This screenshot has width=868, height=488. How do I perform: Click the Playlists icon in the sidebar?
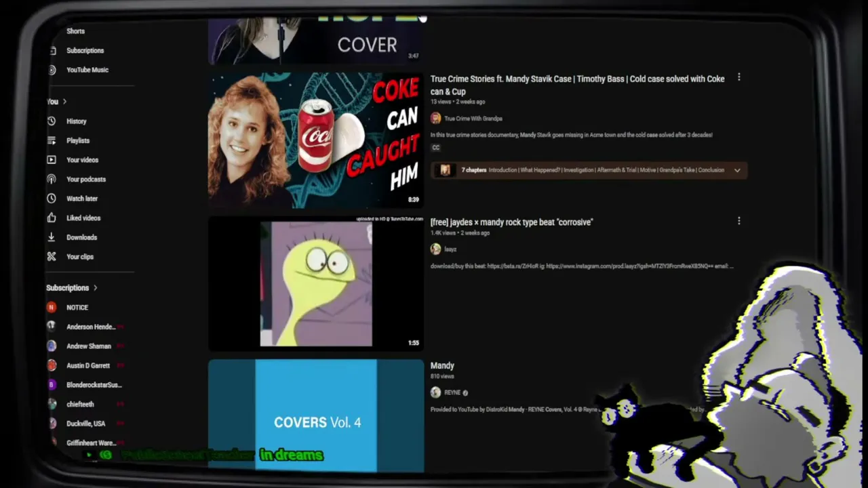(x=52, y=140)
